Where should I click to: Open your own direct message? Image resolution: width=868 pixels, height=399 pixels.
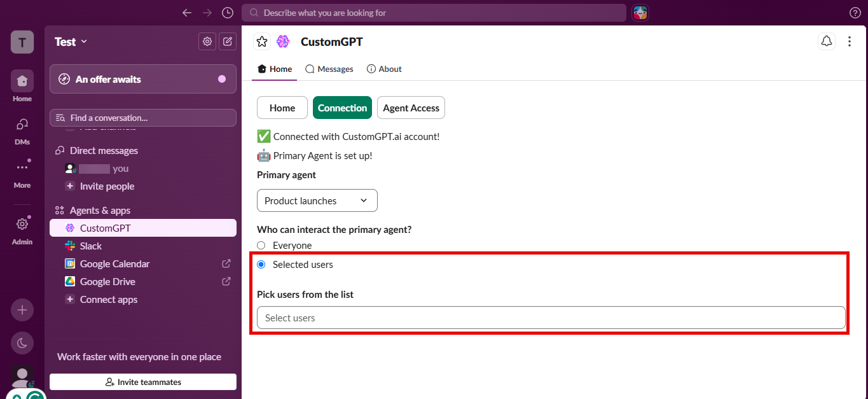[143, 169]
